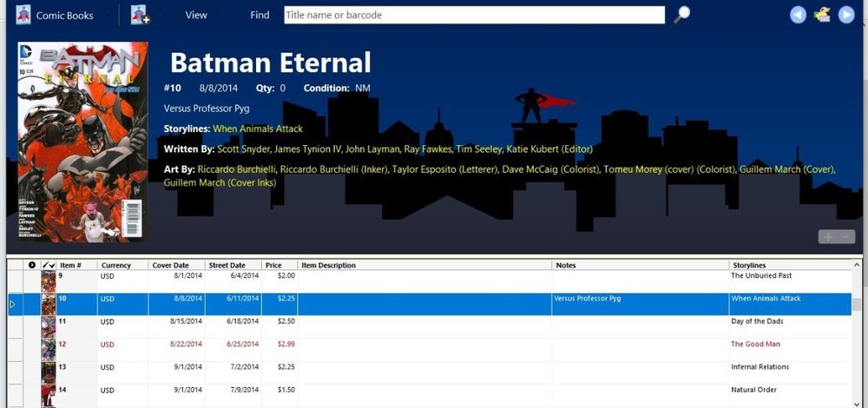Click the item 10 cover thumbnail

pos(49,304)
